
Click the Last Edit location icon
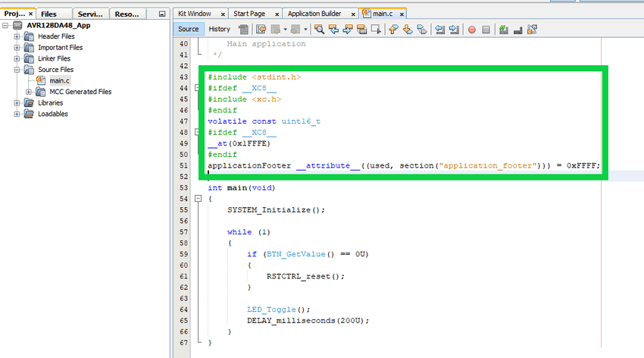coord(261,30)
